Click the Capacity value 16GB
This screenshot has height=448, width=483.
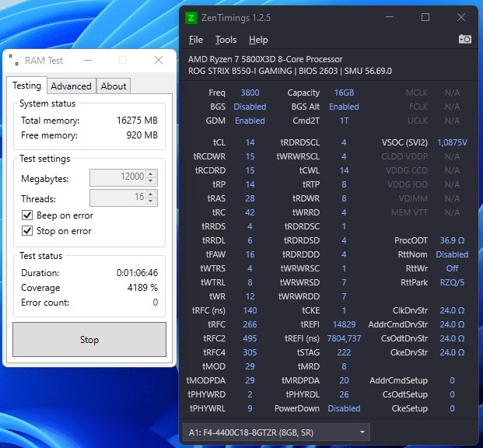pos(344,93)
